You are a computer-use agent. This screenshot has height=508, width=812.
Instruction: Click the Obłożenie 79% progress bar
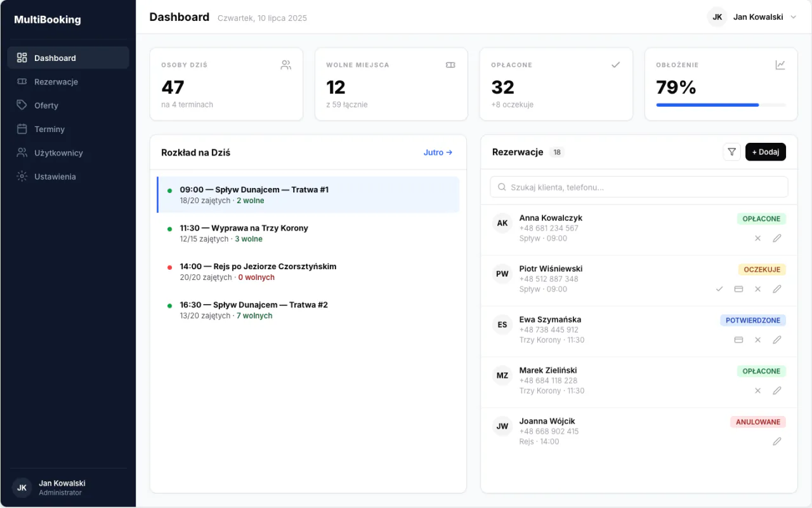pyautogui.click(x=721, y=105)
